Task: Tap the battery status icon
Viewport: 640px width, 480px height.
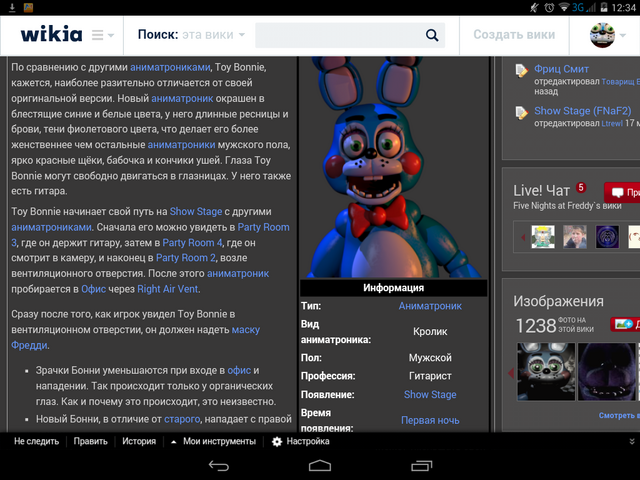Action: point(604,7)
